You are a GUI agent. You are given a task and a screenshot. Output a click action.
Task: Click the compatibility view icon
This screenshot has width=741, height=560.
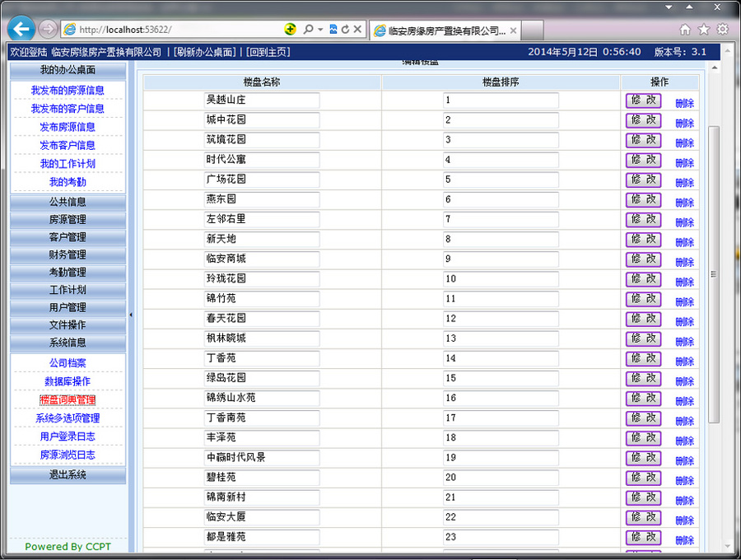pyautogui.click(x=333, y=30)
